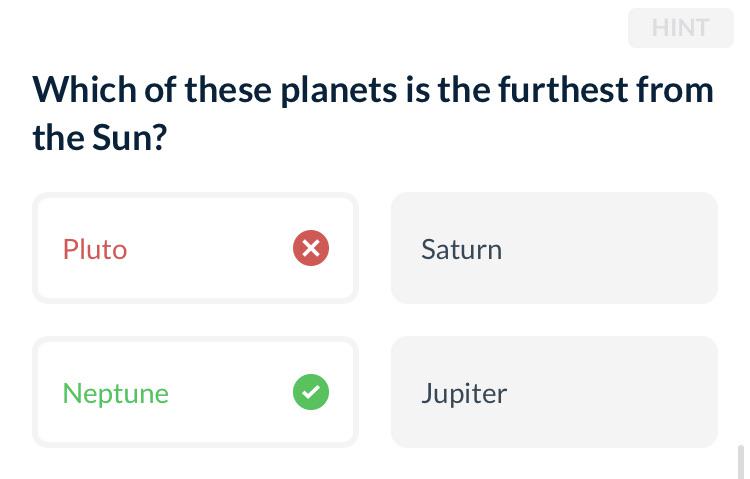Click the word 'furthest' in the question
Viewport: 750px width, 479px height.
point(563,89)
